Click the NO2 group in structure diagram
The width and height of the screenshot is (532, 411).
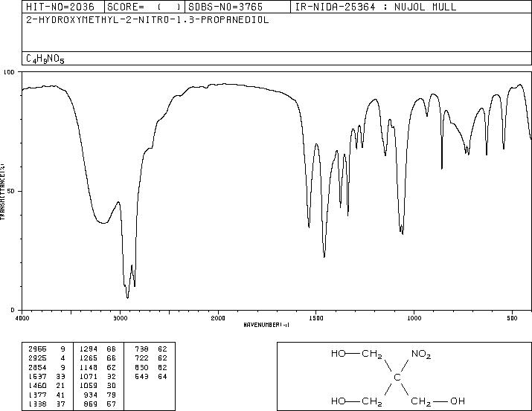(421, 354)
